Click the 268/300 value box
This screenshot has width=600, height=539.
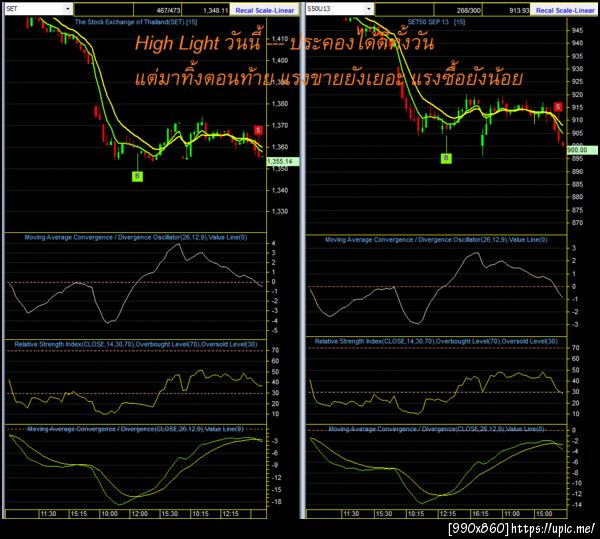pyautogui.click(x=458, y=10)
